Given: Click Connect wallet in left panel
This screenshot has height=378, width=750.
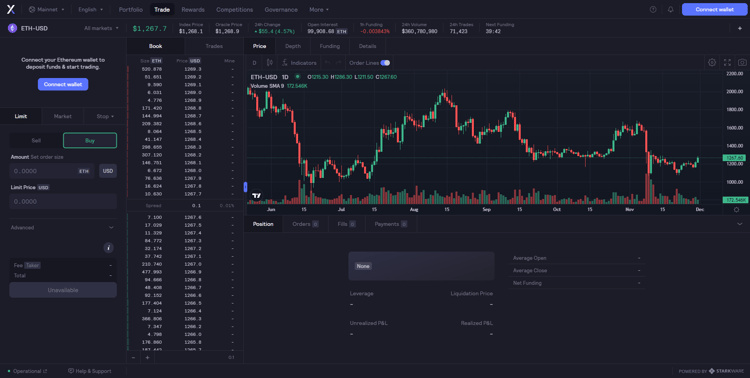Looking at the screenshot, I should pyautogui.click(x=63, y=84).
